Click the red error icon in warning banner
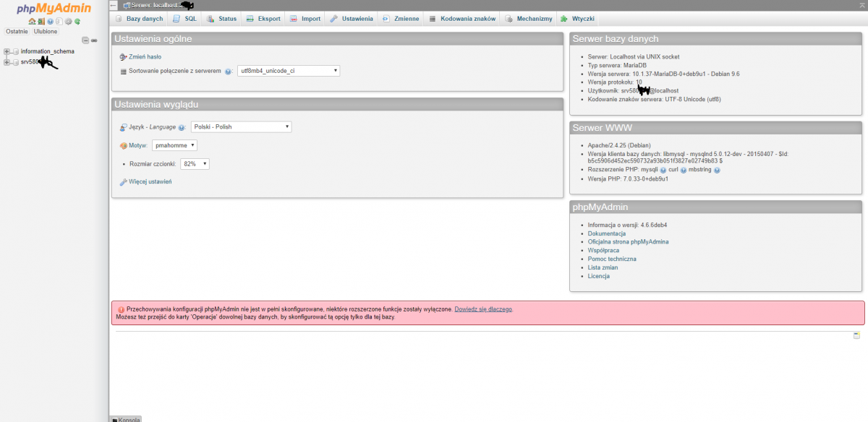Viewport: 868px width, 422px height. coord(121,309)
